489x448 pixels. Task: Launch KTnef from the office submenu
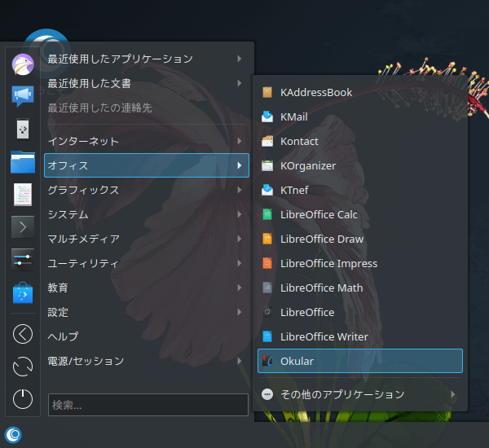pyautogui.click(x=360, y=190)
